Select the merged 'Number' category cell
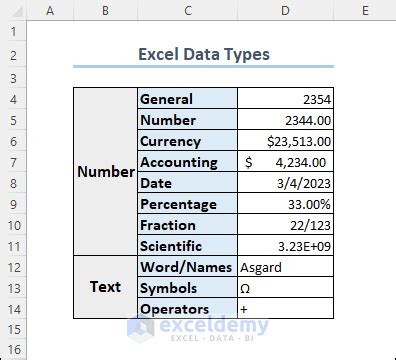Image resolution: width=396 pixels, height=360 pixels. click(x=105, y=172)
